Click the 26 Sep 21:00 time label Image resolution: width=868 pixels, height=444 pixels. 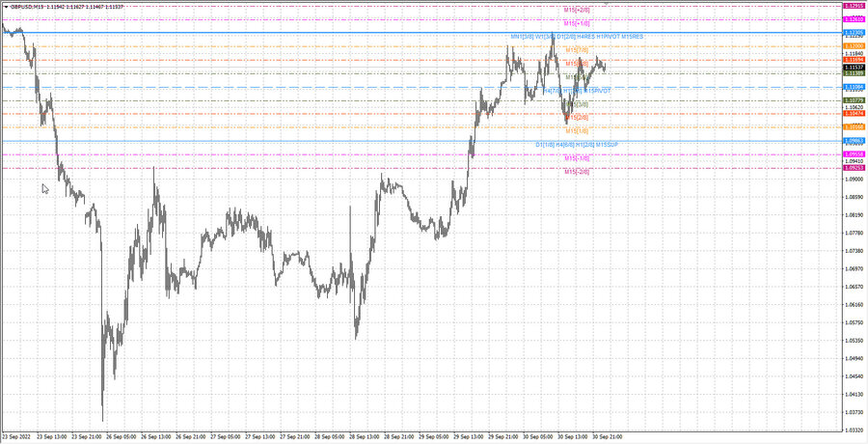(x=190, y=437)
